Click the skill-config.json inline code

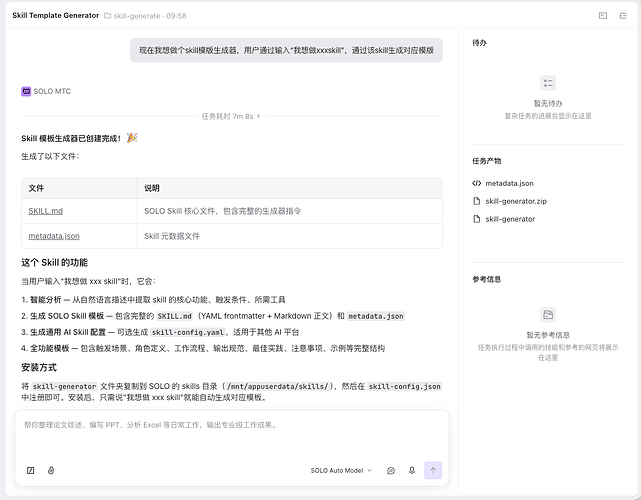pos(404,386)
